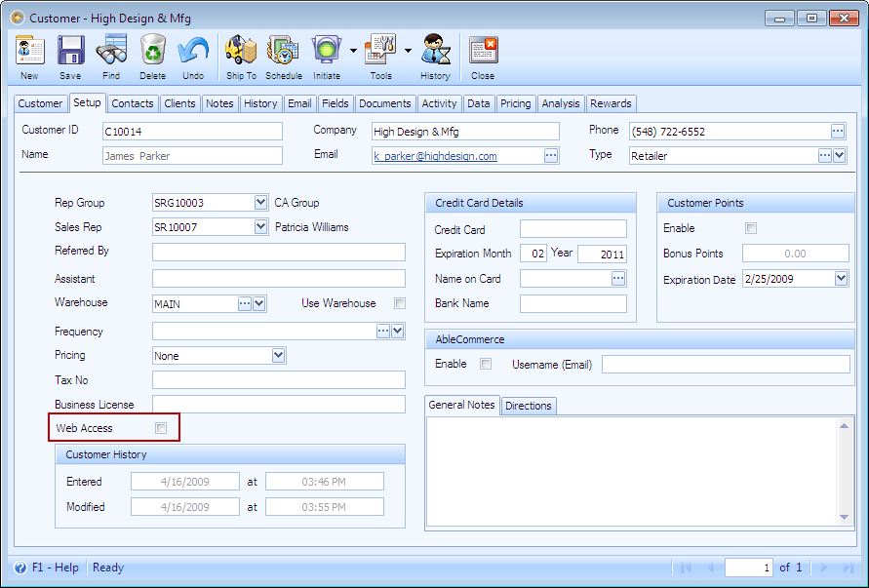Click the Credit Card number field
869x588 pixels.
click(573, 229)
